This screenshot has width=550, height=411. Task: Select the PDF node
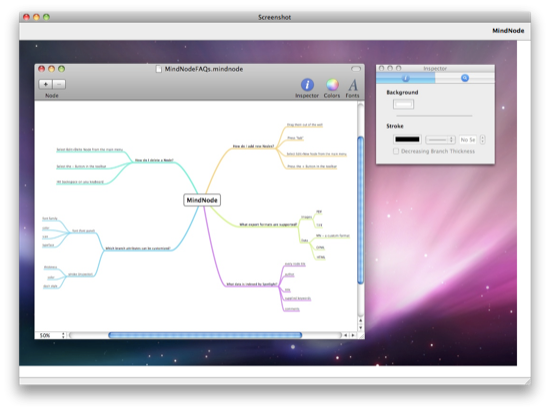319,212
